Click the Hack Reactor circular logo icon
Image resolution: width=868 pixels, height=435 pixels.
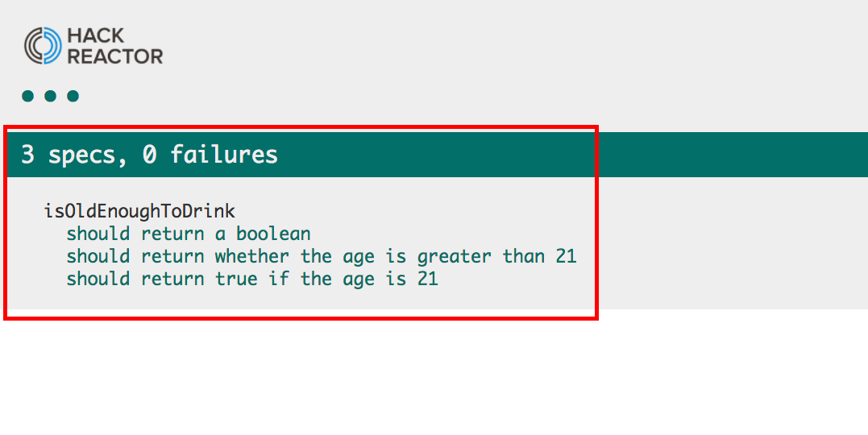pos(43,46)
